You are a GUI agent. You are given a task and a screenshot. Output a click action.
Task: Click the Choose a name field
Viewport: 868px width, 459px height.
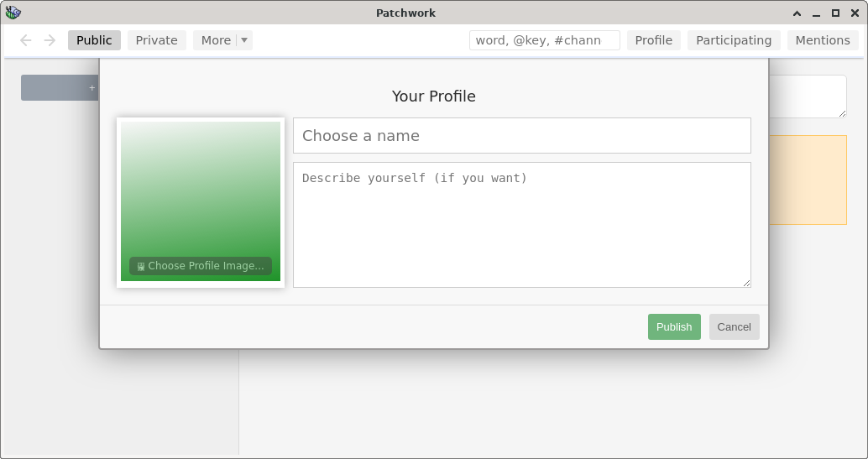[522, 136]
